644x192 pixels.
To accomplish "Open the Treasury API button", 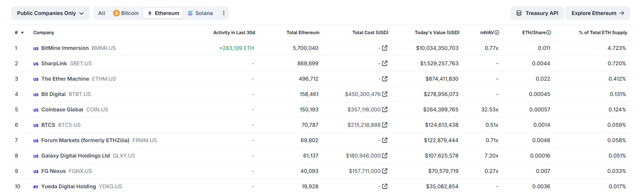I will (x=537, y=13).
